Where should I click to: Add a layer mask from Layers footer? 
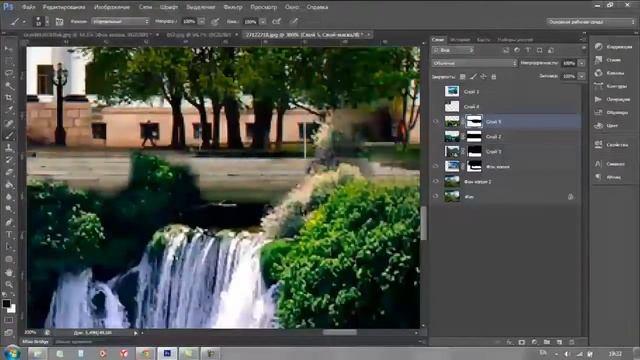522,342
